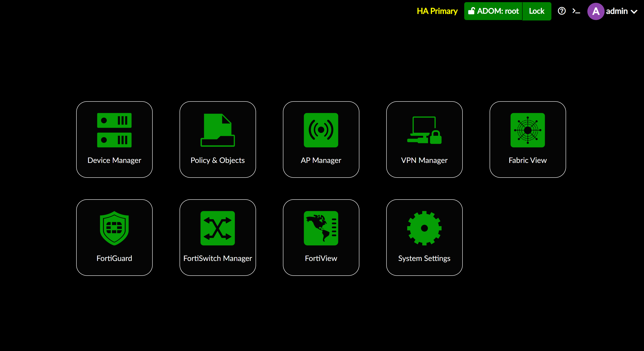Click the Device Manager label text
Screen dimensions: 644x351
114,160
